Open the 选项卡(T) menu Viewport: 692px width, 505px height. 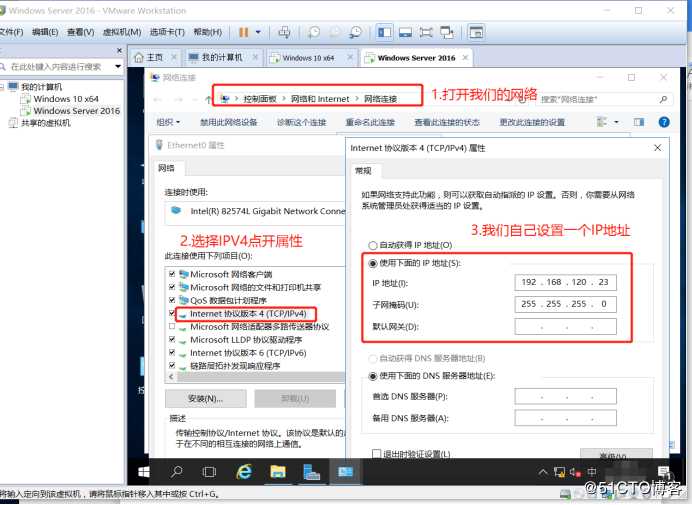167,32
